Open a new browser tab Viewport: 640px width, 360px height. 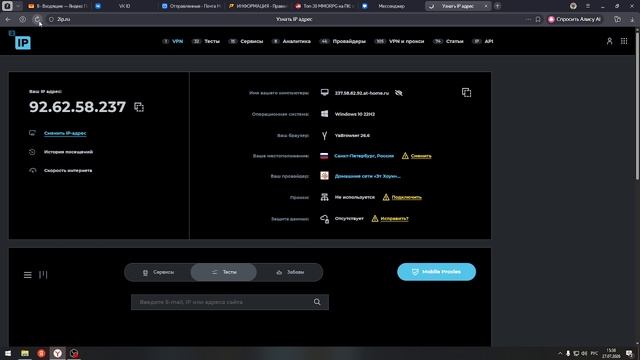(x=498, y=6)
